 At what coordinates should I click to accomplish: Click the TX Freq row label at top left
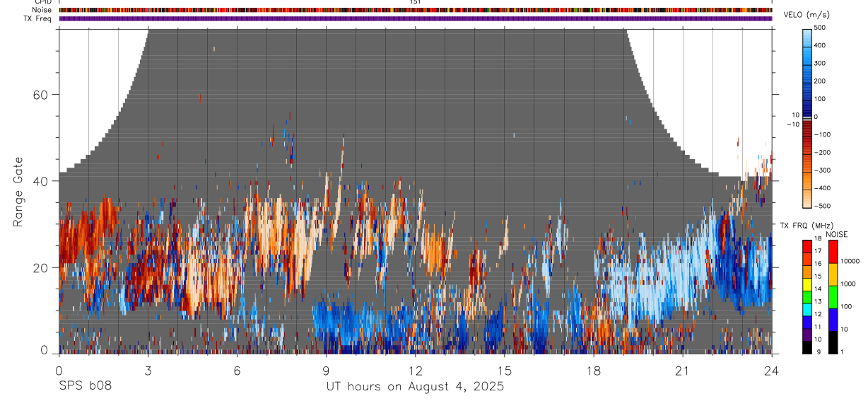point(37,18)
